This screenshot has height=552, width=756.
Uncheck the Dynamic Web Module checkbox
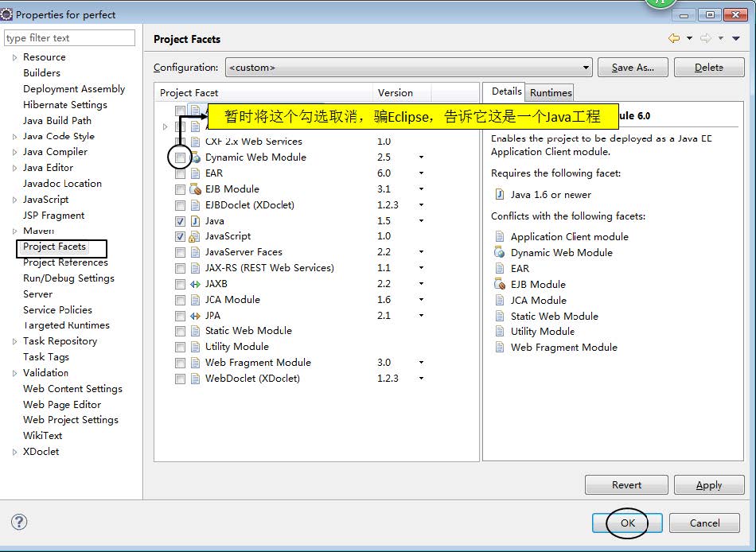click(x=180, y=157)
